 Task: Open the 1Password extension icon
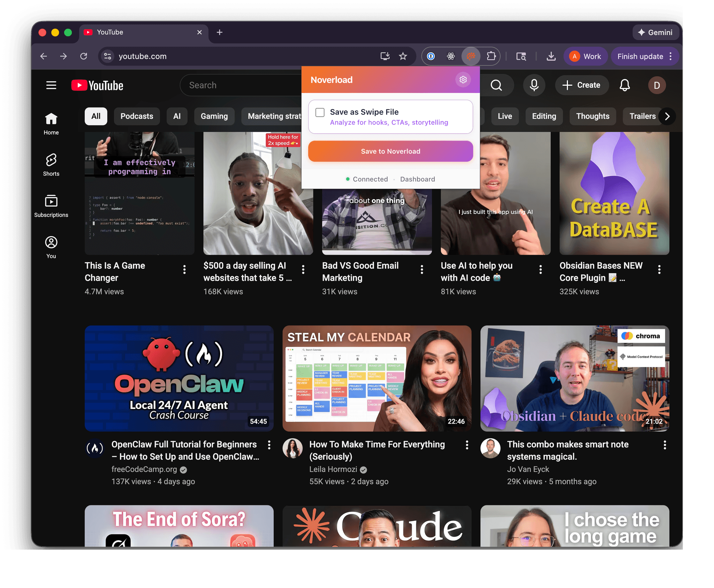pos(431,56)
